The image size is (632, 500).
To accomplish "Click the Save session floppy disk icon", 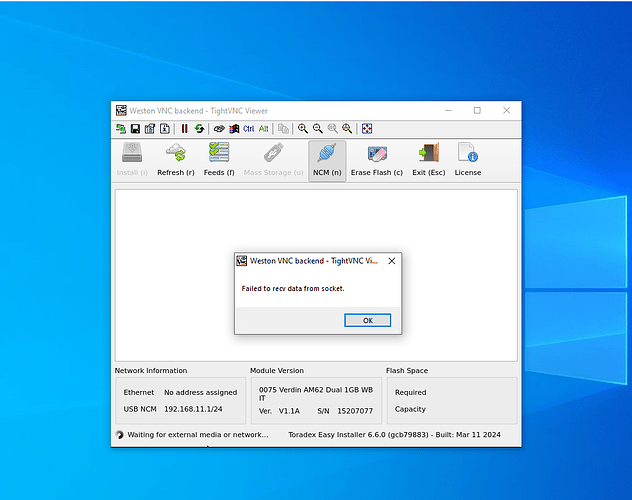I will 135,129.
